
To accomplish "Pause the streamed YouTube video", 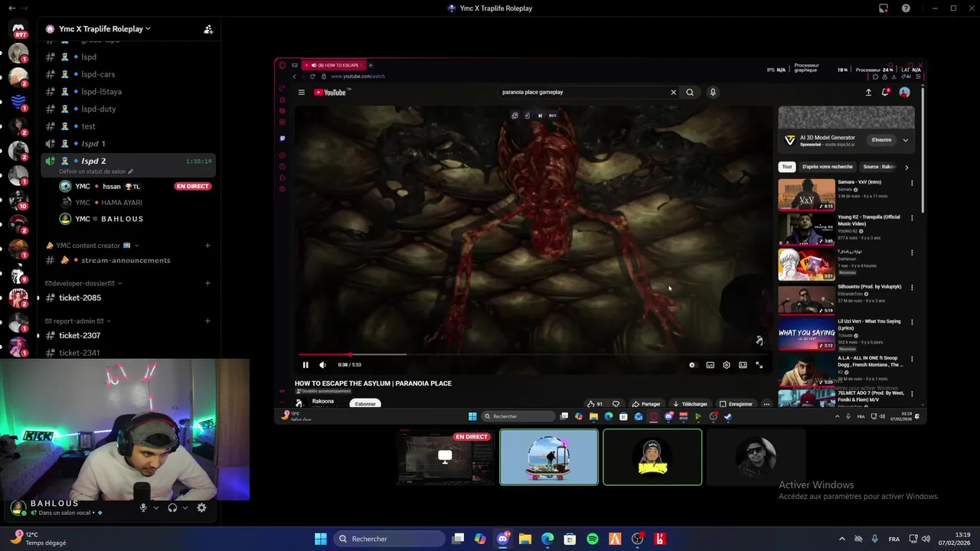I will (x=305, y=365).
